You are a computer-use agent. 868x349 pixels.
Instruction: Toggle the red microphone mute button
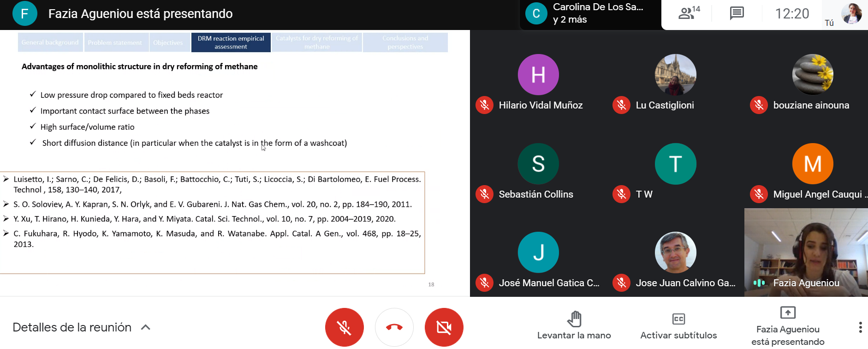344,327
